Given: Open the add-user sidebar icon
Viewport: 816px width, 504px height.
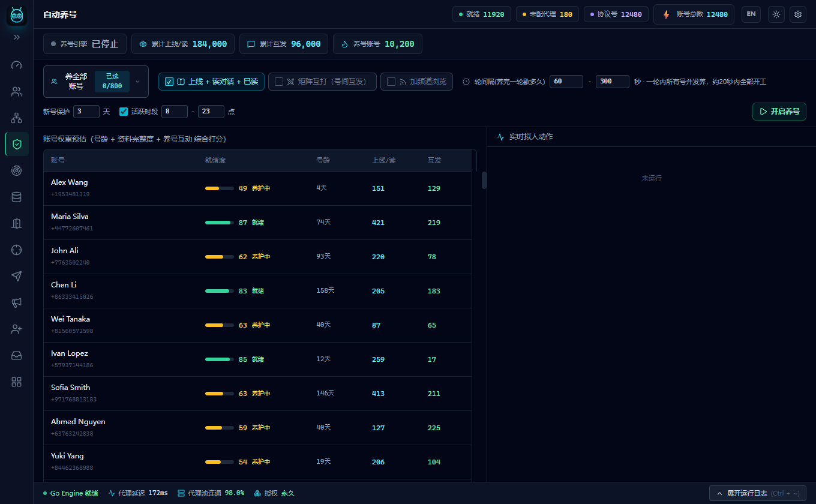Looking at the screenshot, I should [x=17, y=329].
